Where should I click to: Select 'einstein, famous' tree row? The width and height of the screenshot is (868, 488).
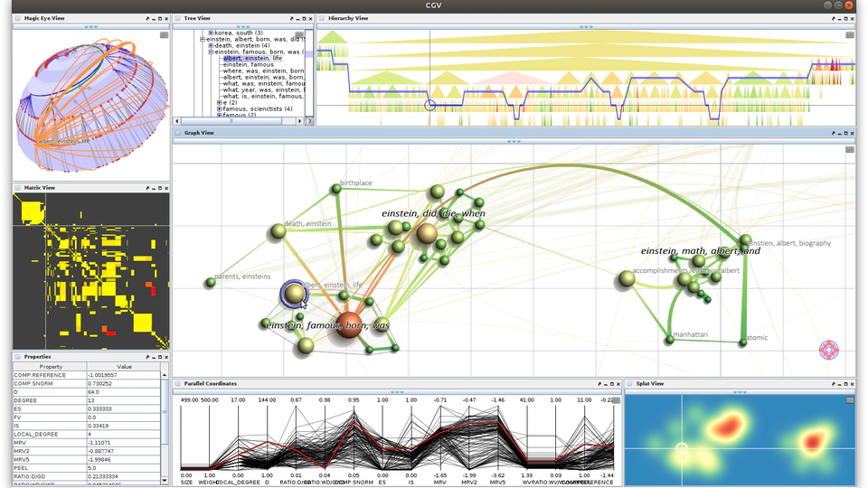coord(248,65)
